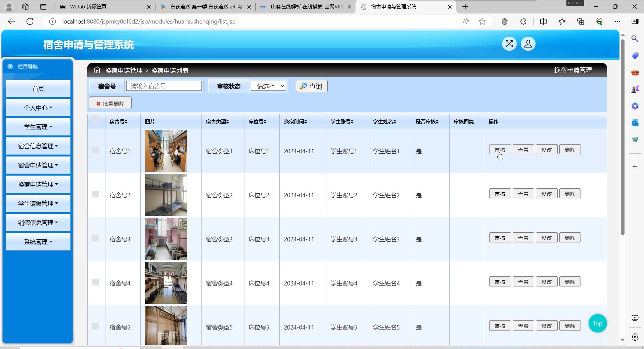Viewport: 644px width, 349px height.
Task: Switch to 白夜追凶 browser tab
Action: (x=205, y=7)
